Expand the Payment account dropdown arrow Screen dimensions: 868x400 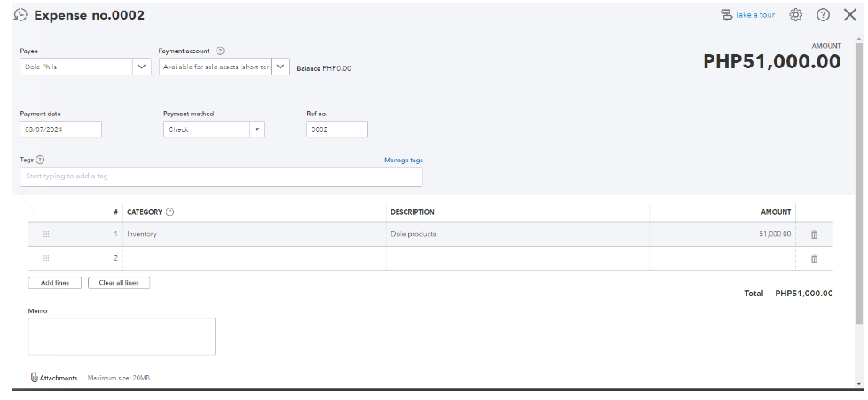click(x=280, y=67)
